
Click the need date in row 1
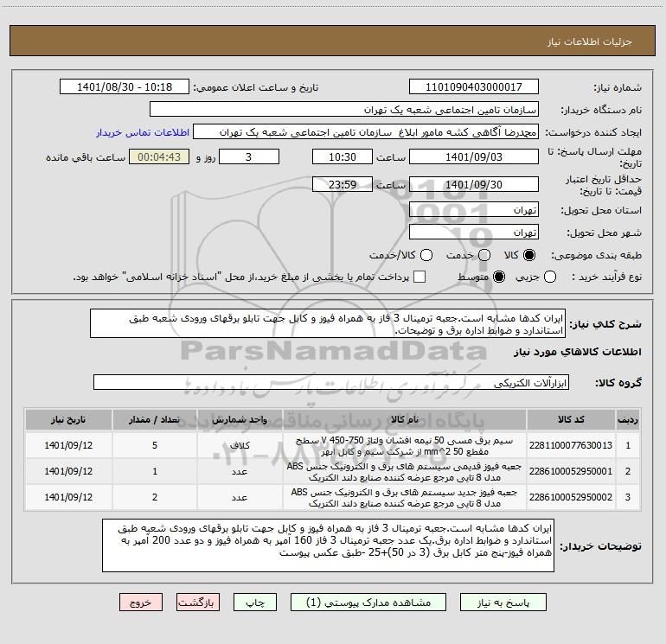point(68,445)
